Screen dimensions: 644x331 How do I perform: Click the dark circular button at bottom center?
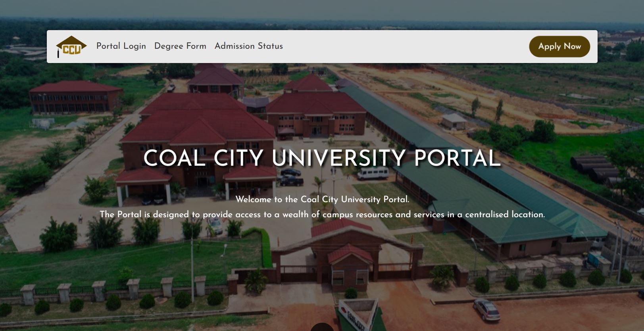(x=322, y=327)
